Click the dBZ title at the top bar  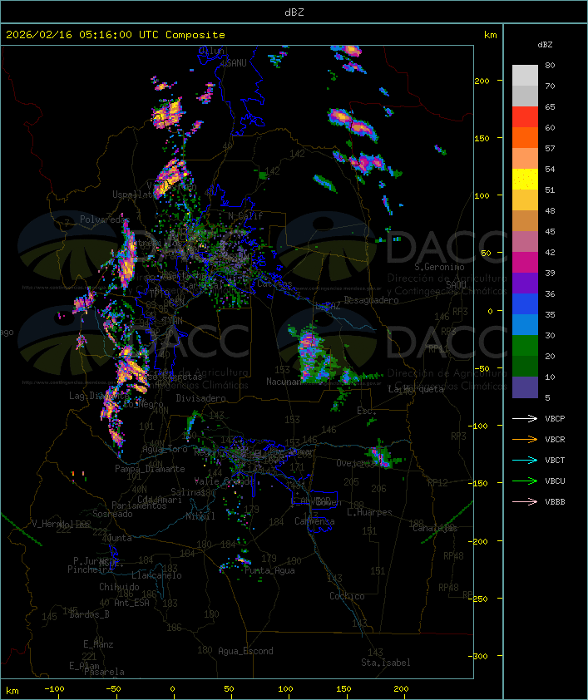tap(294, 12)
